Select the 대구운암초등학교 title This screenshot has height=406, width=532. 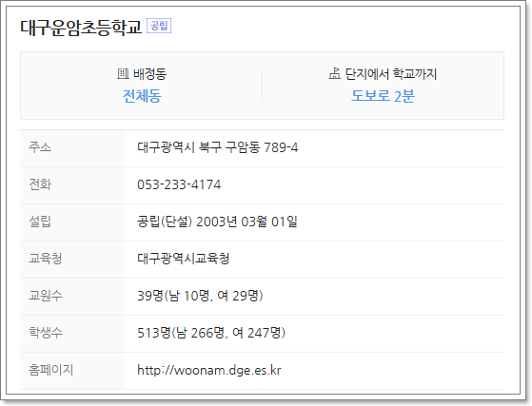81,28
